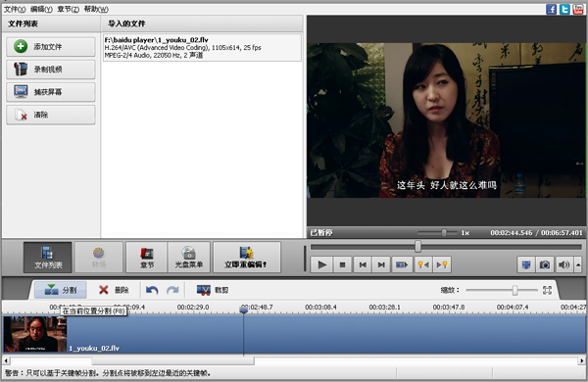Open the 编辑 menu
This screenshot has width=588, height=382.
coord(41,9)
